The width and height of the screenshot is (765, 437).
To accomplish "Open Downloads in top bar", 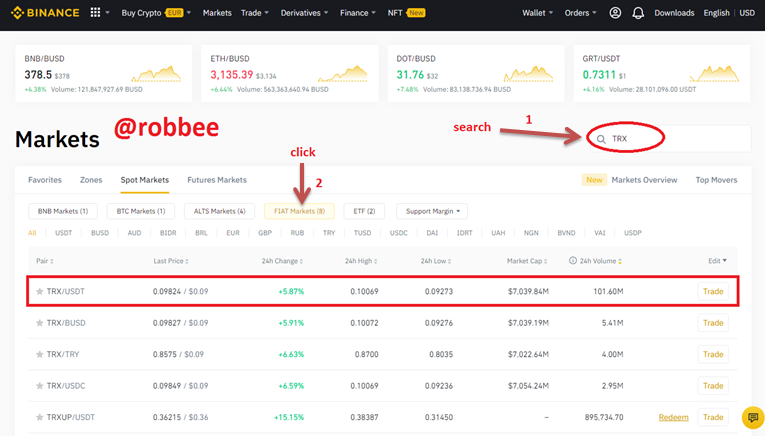I will pos(674,13).
